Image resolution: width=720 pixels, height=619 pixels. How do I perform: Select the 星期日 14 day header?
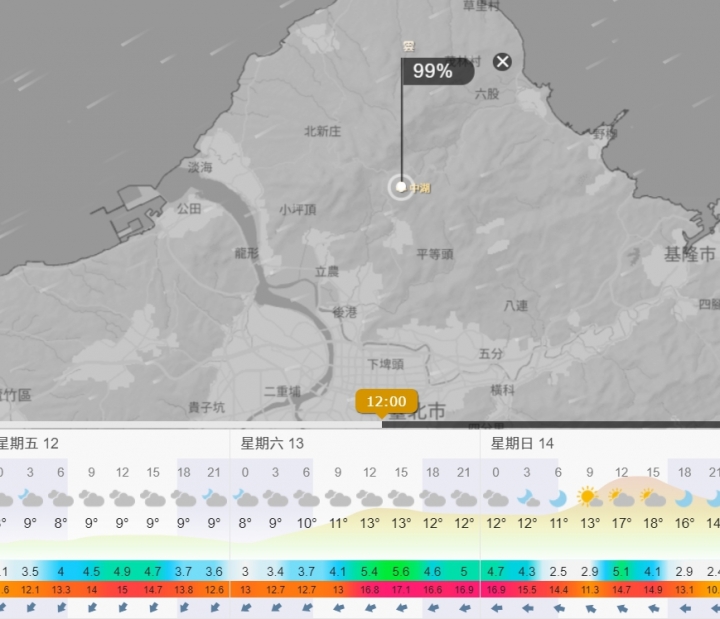point(522,444)
